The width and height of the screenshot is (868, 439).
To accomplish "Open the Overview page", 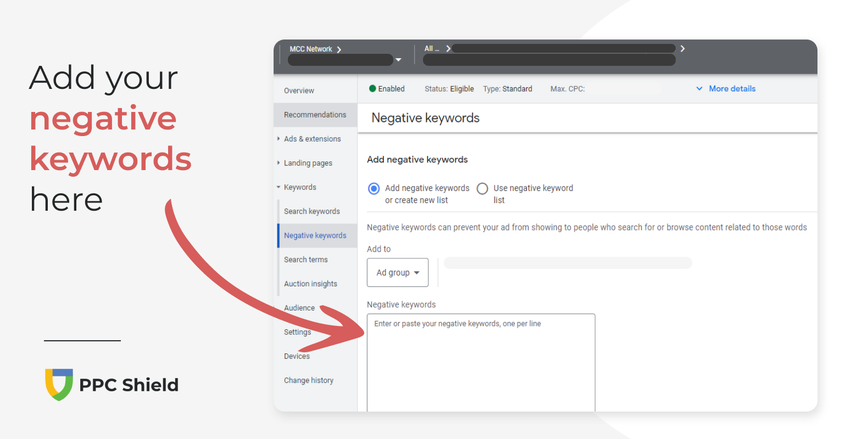I will tap(299, 91).
